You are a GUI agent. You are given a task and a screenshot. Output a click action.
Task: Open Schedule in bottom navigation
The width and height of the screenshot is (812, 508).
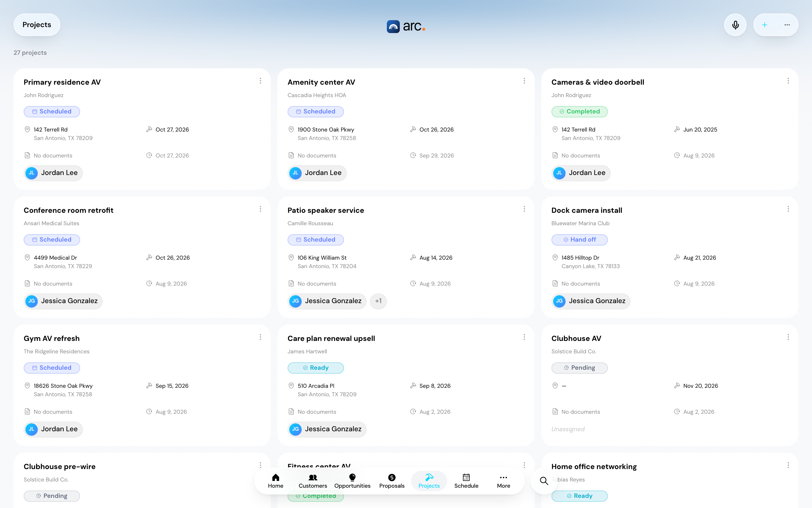[466, 481]
